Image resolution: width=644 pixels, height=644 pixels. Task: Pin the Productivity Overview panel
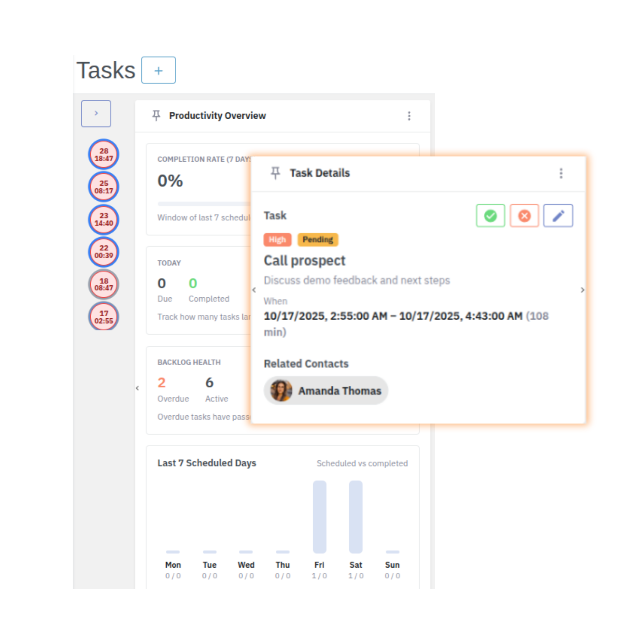point(156,115)
